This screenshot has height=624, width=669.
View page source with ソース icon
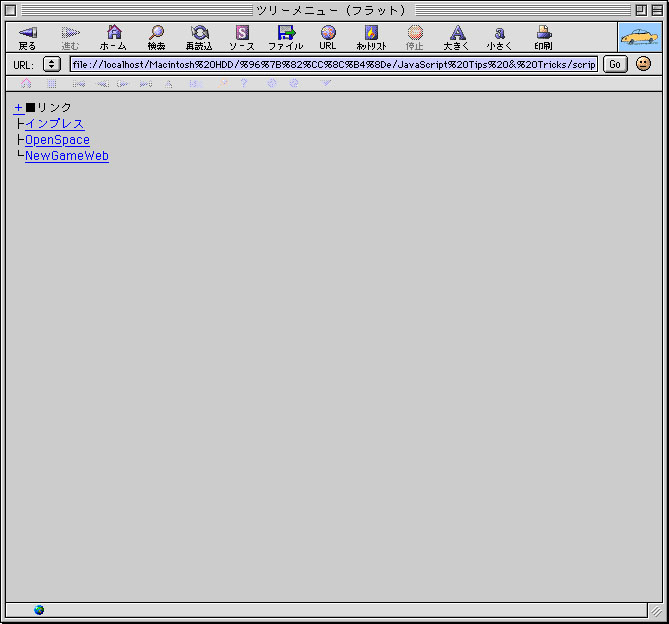tap(242, 32)
